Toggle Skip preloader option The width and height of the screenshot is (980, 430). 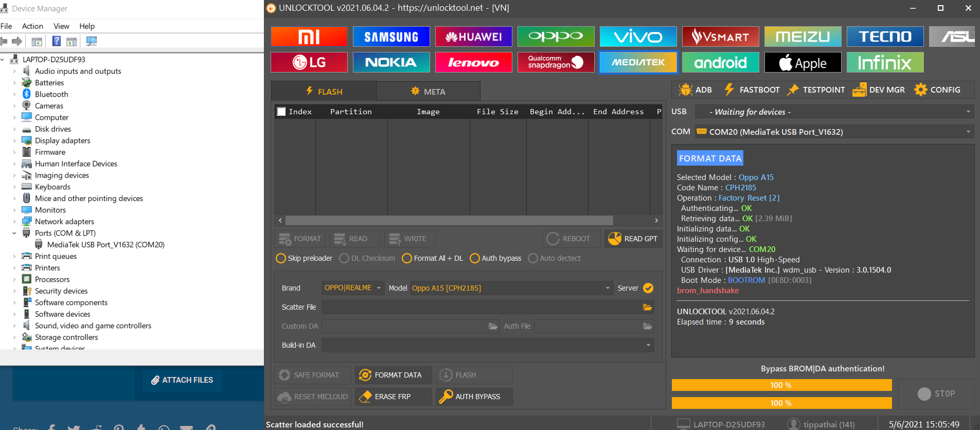304,258
